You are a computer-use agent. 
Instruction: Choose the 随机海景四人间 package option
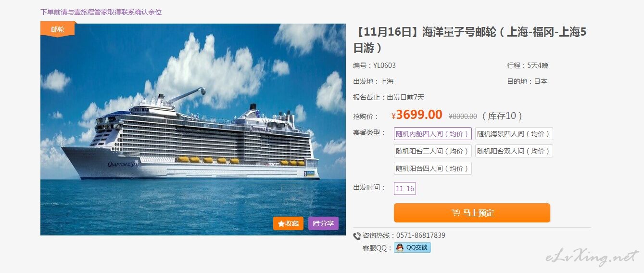click(514, 133)
